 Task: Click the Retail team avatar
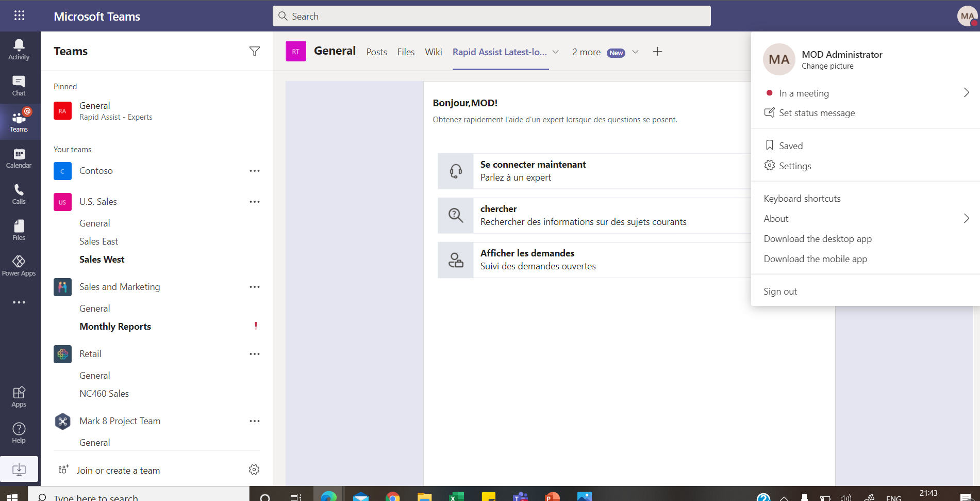(x=62, y=354)
